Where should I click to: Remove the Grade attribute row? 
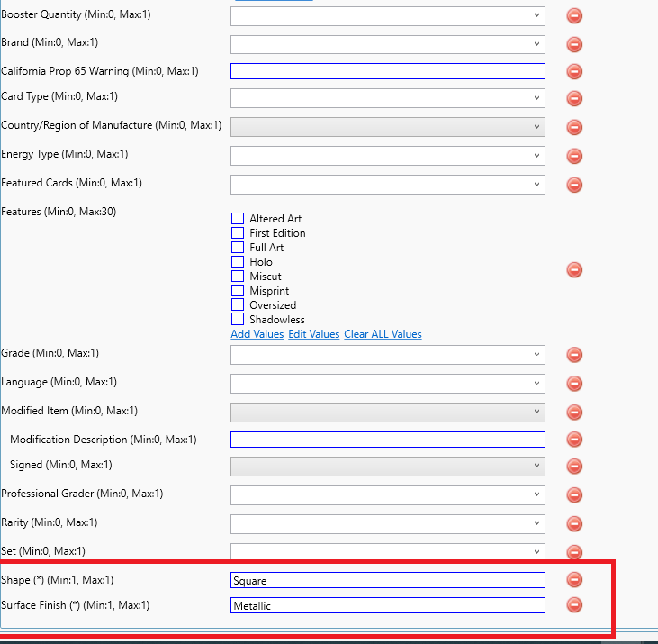tap(574, 355)
